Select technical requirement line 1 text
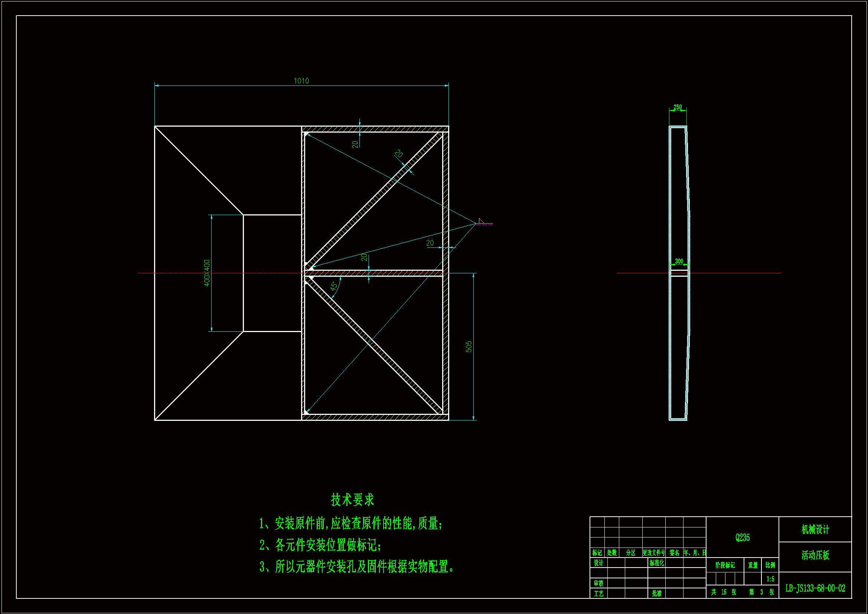868x614 pixels. [x=350, y=524]
